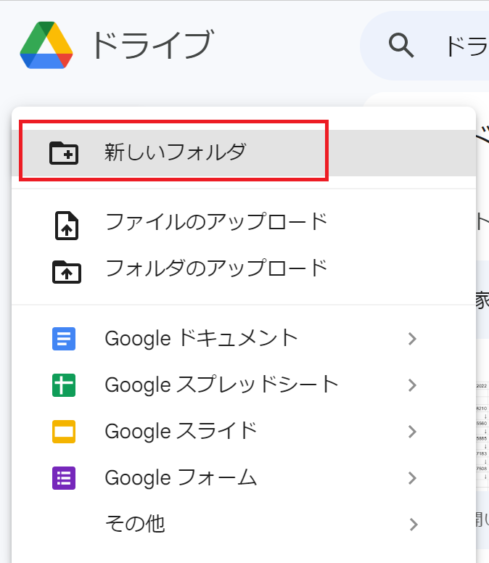
Task: Click the purple Google Forms icon
Action: [x=64, y=478]
